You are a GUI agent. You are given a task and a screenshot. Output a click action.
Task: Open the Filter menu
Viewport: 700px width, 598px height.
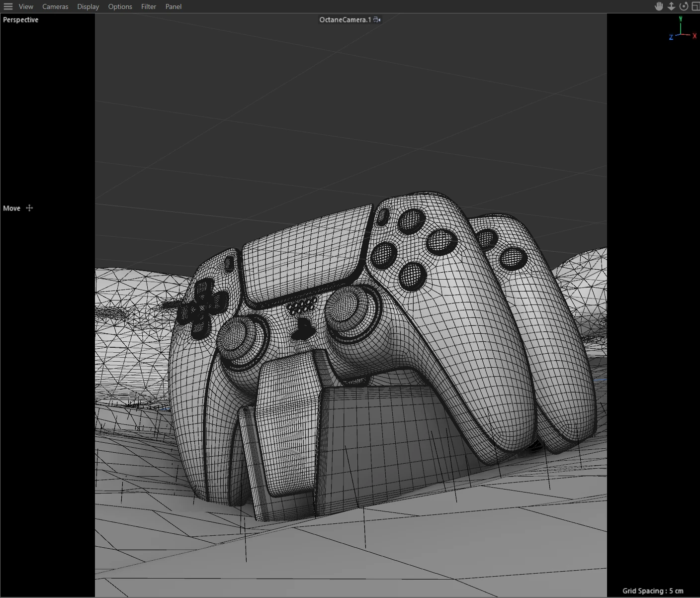tap(148, 6)
